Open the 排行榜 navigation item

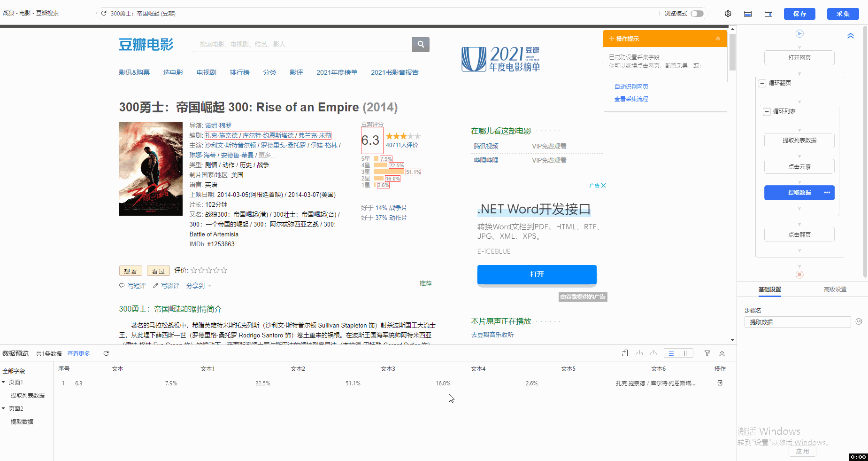coord(239,72)
